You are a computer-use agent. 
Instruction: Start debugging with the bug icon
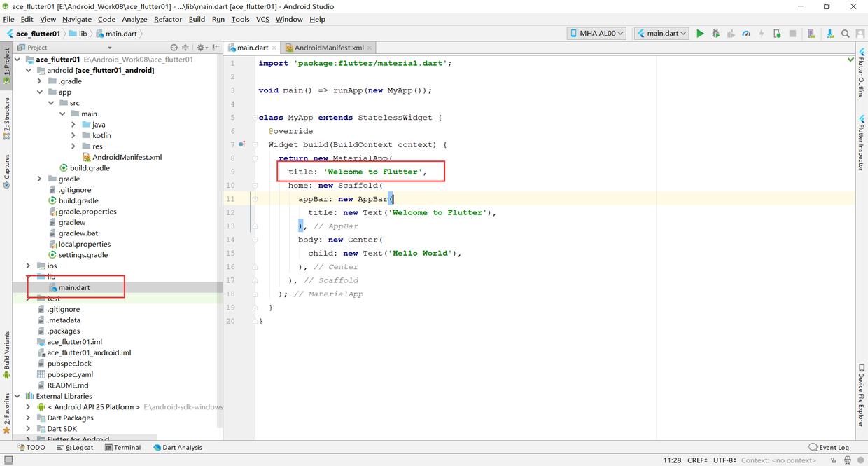pos(715,33)
